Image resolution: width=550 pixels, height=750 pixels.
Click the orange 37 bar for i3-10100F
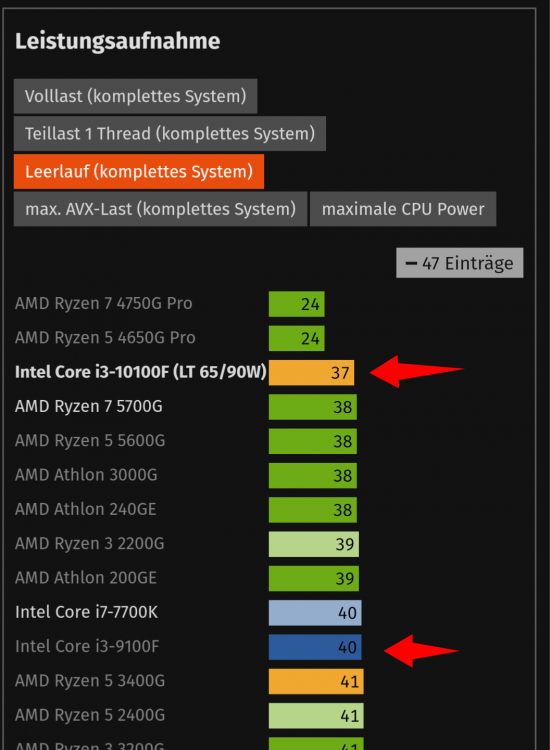[x=311, y=373]
